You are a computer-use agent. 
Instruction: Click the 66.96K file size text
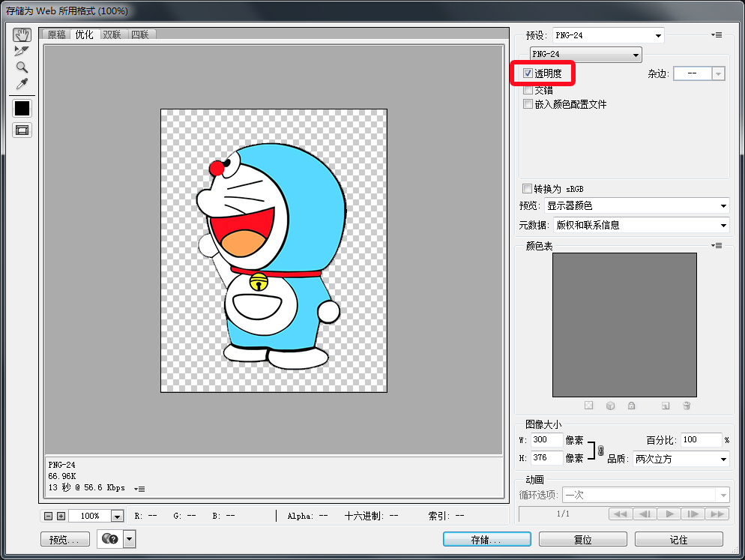(x=61, y=476)
